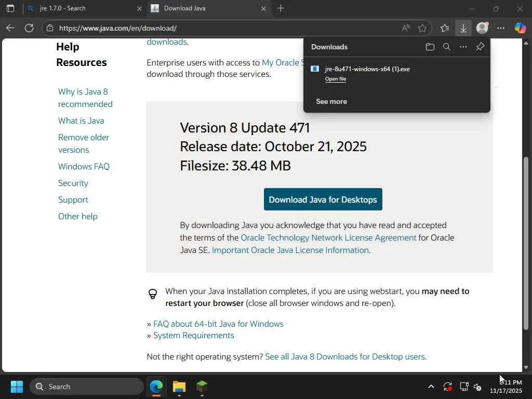Image resolution: width=532 pixels, height=399 pixels.
Task: Open the Favorites list icon
Action: click(445, 28)
